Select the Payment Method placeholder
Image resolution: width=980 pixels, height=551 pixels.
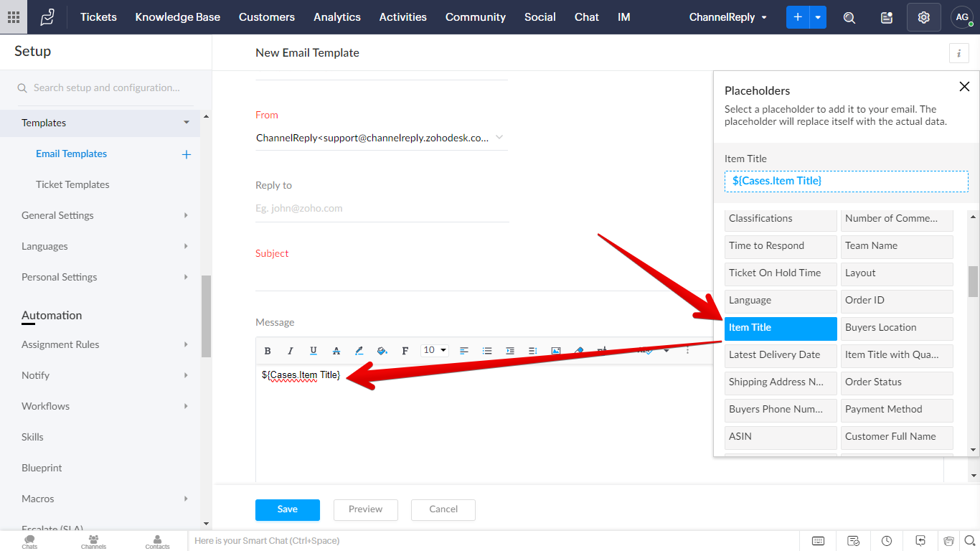pyautogui.click(x=897, y=410)
